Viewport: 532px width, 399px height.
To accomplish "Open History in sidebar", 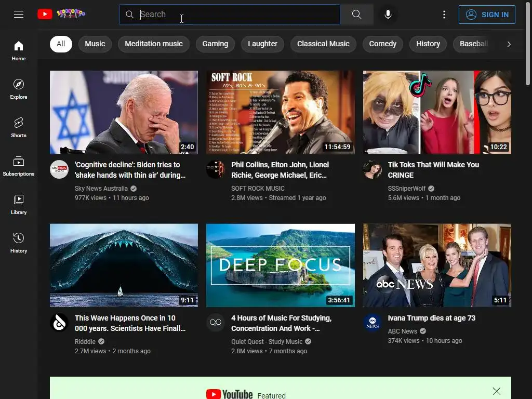I will tap(19, 243).
